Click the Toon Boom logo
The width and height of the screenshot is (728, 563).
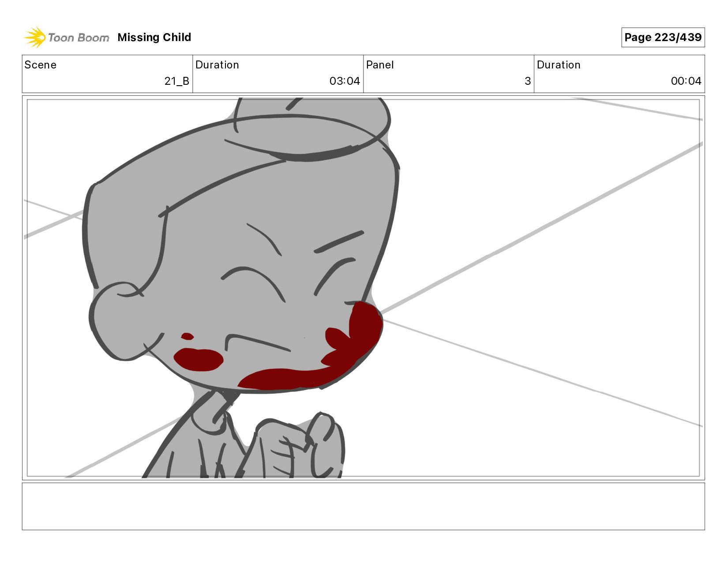click(66, 38)
